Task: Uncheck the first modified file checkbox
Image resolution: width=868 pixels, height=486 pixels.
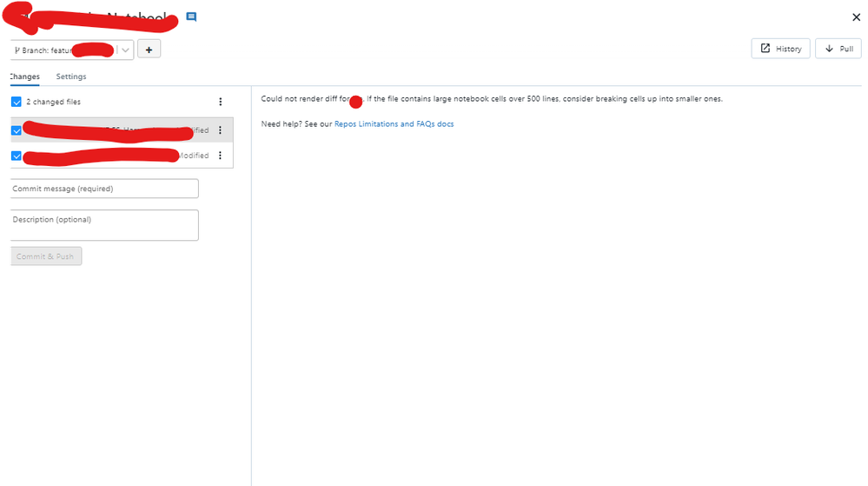Action: point(16,130)
